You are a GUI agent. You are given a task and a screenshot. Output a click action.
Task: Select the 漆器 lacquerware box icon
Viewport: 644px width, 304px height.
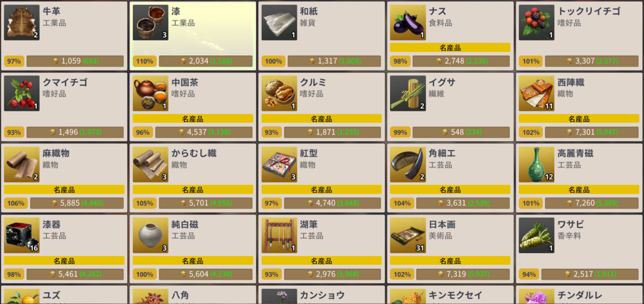(x=22, y=235)
